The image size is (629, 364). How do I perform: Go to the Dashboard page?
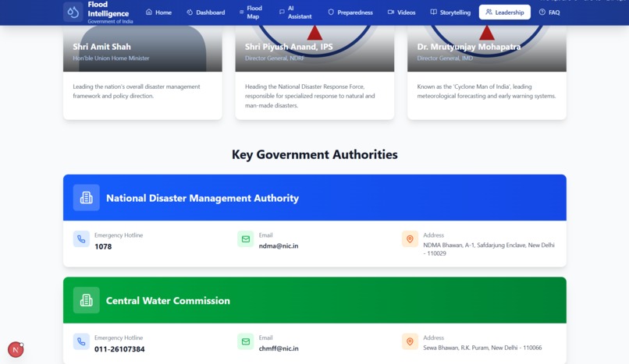coord(206,12)
